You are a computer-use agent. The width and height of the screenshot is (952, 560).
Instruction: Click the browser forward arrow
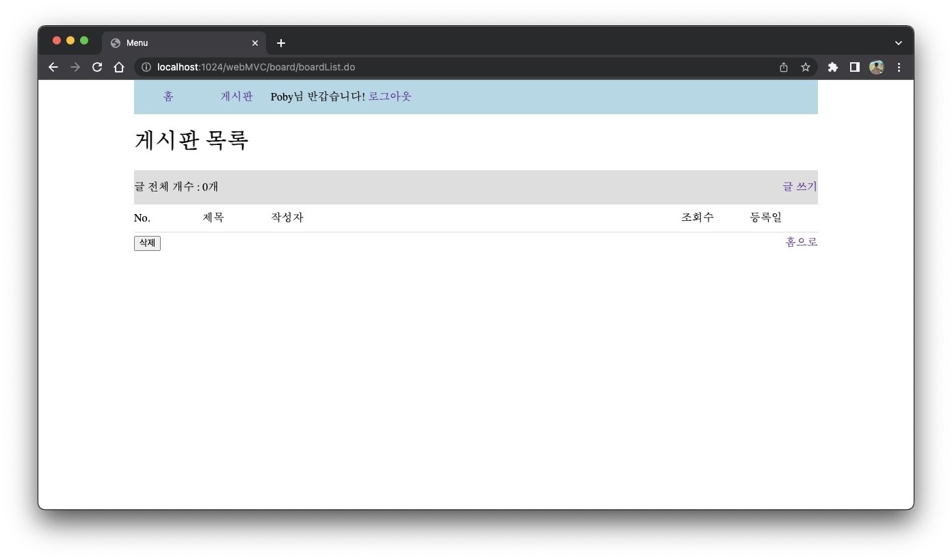point(75,67)
